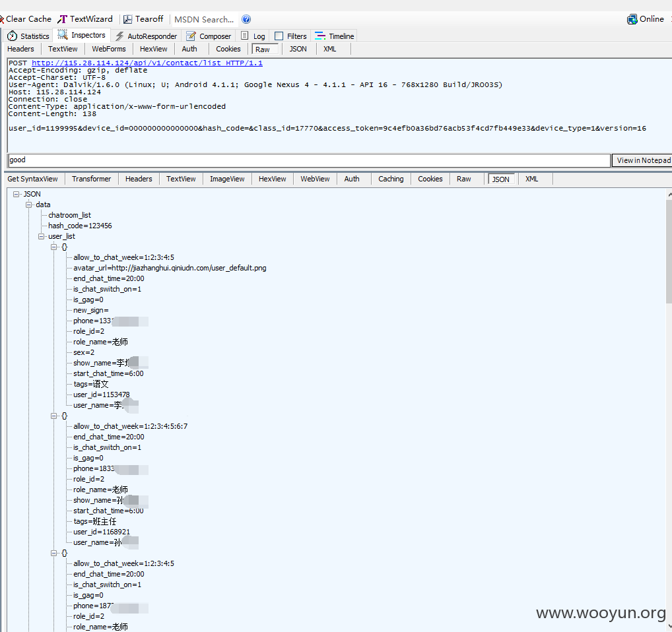Viewport: 672px width, 632px height.
Task: Open the Statistics tab
Action: [28, 36]
